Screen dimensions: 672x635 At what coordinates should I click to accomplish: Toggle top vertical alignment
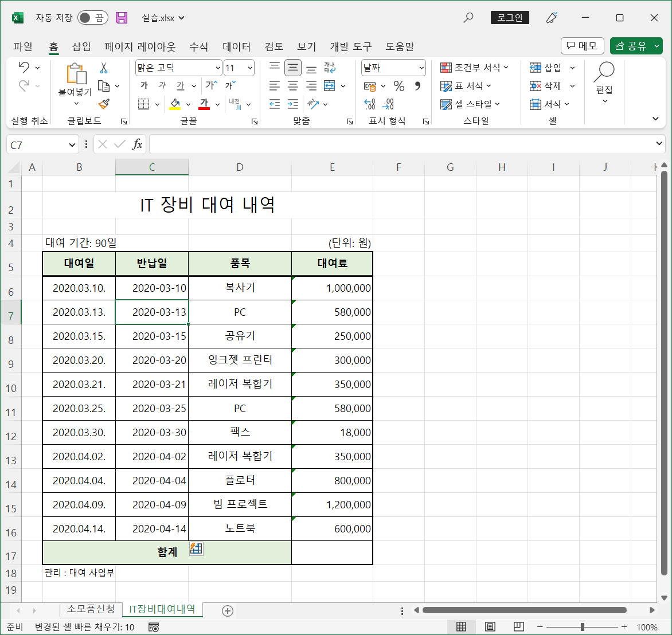coord(274,67)
